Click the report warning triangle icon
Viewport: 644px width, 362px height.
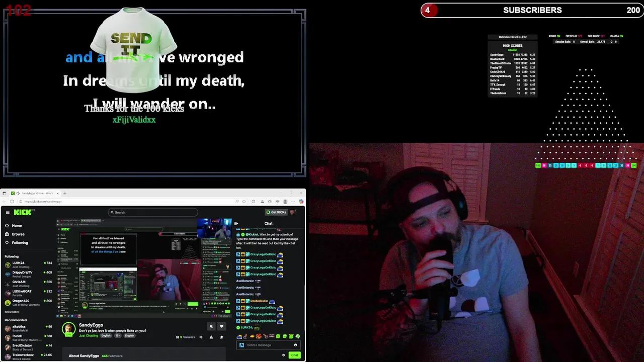coord(211,337)
